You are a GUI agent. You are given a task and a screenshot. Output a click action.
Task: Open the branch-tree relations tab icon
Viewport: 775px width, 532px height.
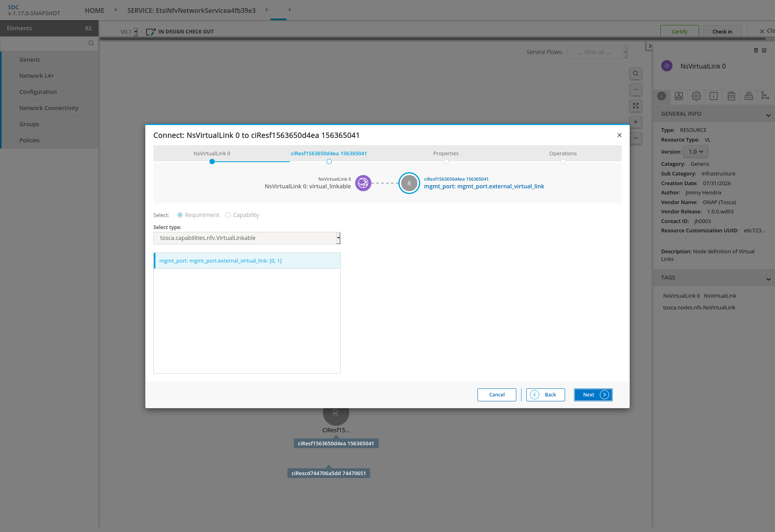coord(765,96)
